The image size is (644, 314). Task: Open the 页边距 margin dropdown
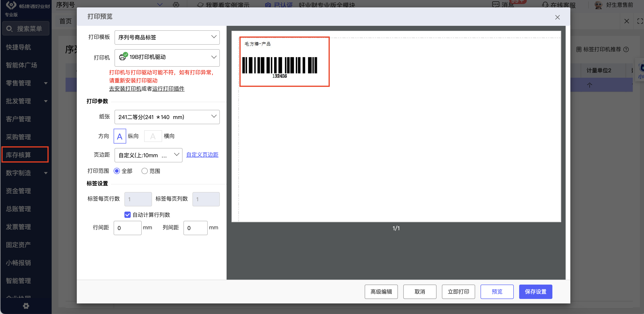148,155
